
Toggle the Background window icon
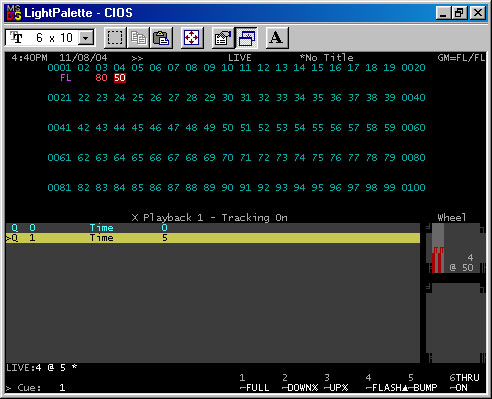click(x=246, y=38)
